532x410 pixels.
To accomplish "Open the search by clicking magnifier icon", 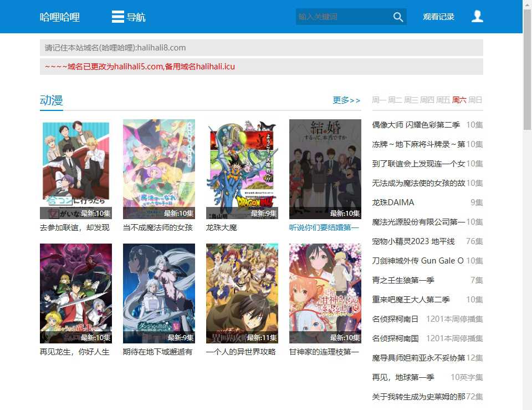I will pyautogui.click(x=398, y=17).
